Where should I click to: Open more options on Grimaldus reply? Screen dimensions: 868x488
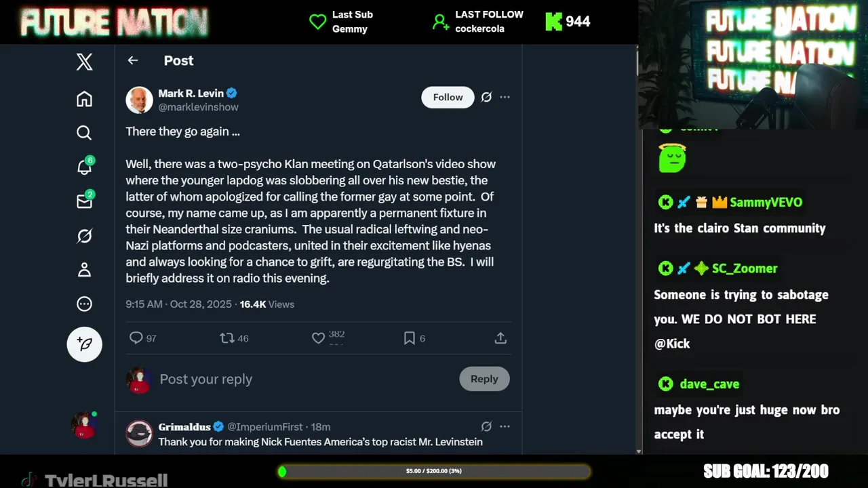[x=505, y=426]
